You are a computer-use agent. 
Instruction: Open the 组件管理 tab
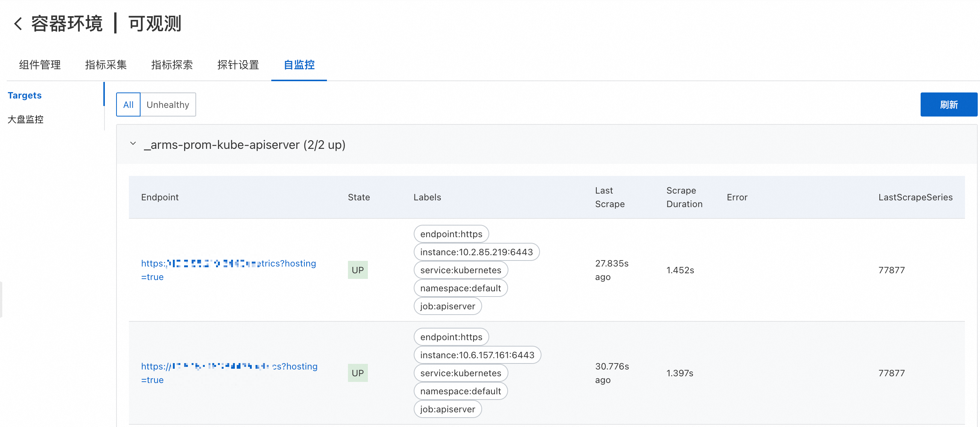point(40,65)
